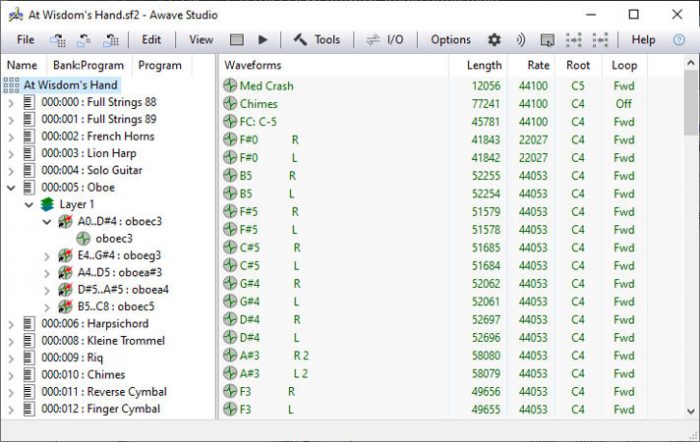Click the green Layer 1 stack icon
The height and width of the screenshot is (442, 700).
tap(48, 204)
